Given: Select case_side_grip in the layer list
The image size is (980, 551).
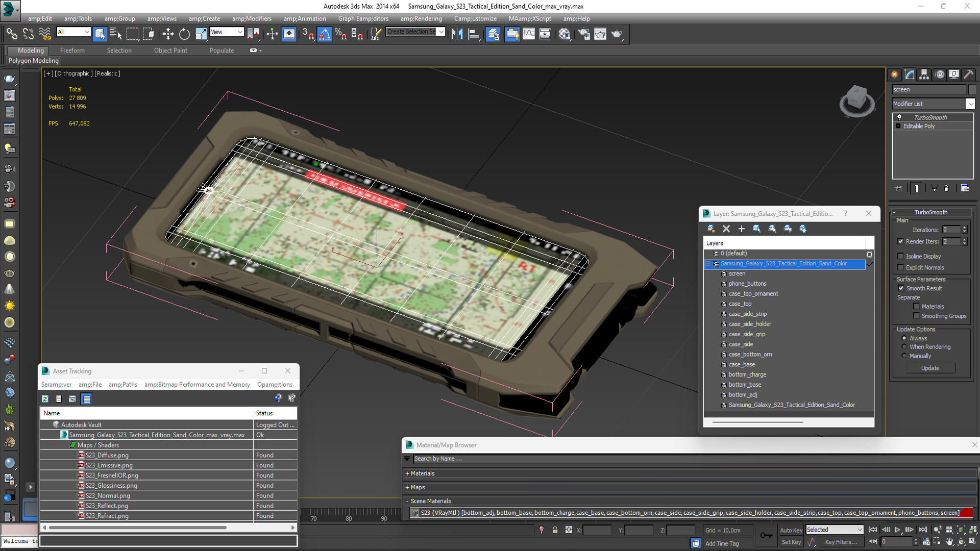Looking at the screenshot, I should click(747, 334).
